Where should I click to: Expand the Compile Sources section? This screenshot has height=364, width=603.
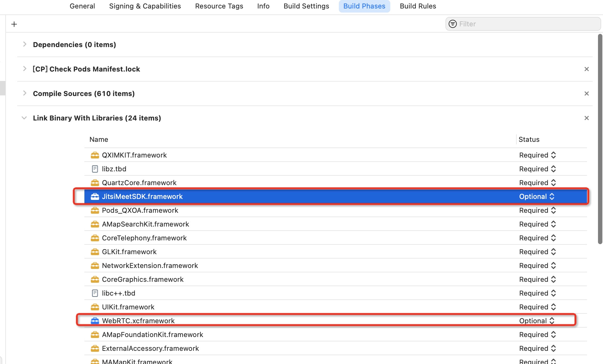[x=25, y=93]
